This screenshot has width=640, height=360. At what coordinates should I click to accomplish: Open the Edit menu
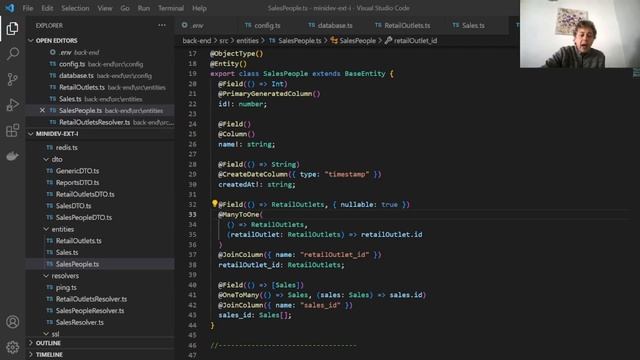47,8
